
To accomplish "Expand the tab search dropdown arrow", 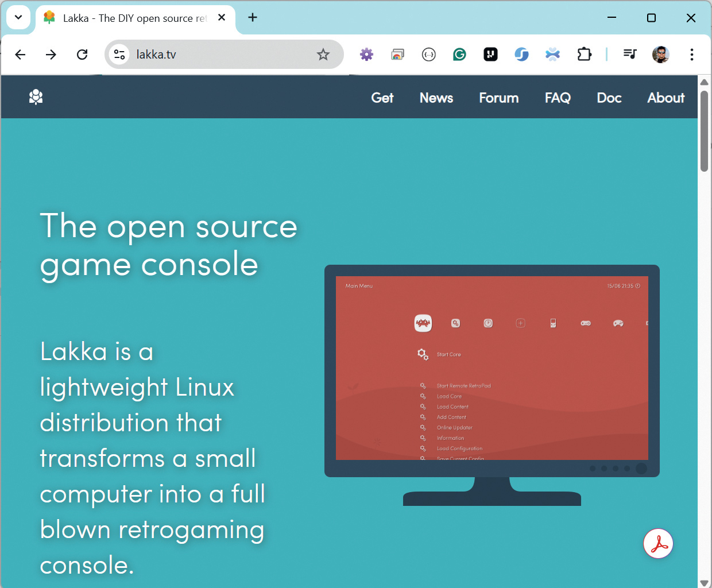I will pos(18,18).
